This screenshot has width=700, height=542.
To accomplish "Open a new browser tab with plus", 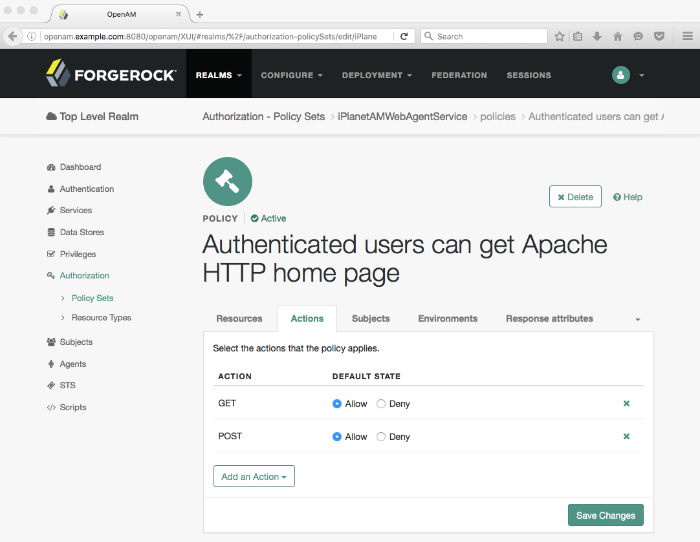I will (x=200, y=14).
